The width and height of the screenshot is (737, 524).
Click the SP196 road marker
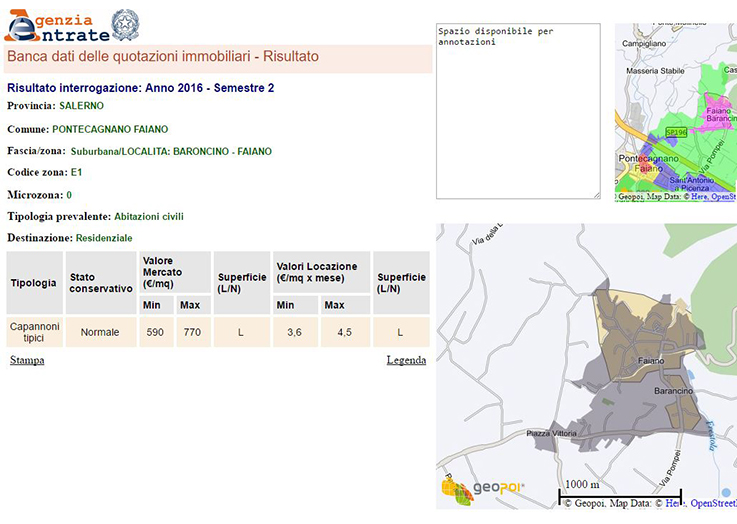pos(676,133)
